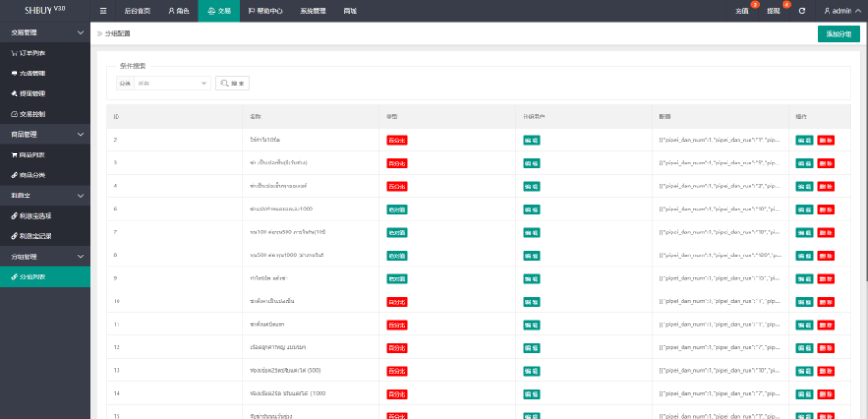Delete the group with ID 12
This screenshot has height=419, width=868.
tap(826, 347)
